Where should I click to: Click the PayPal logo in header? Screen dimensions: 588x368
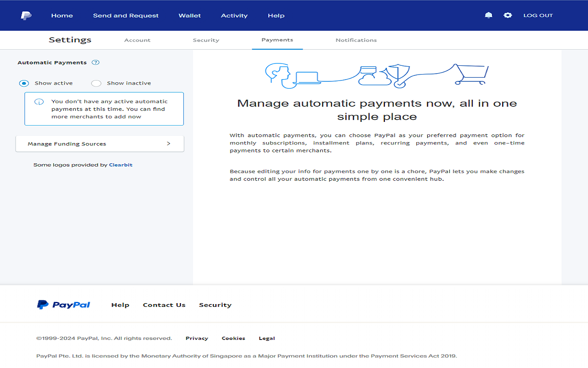click(x=26, y=16)
